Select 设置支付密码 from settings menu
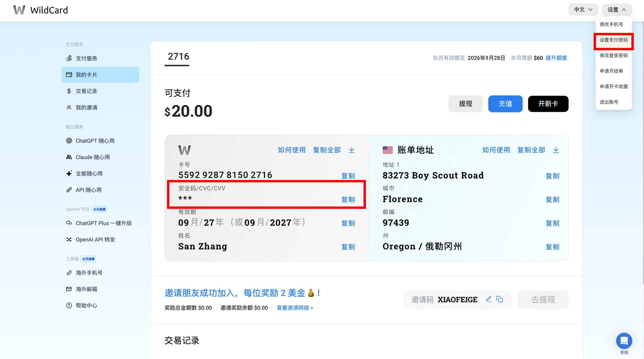Viewport: 644px width, 359px height. pos(613,40)
